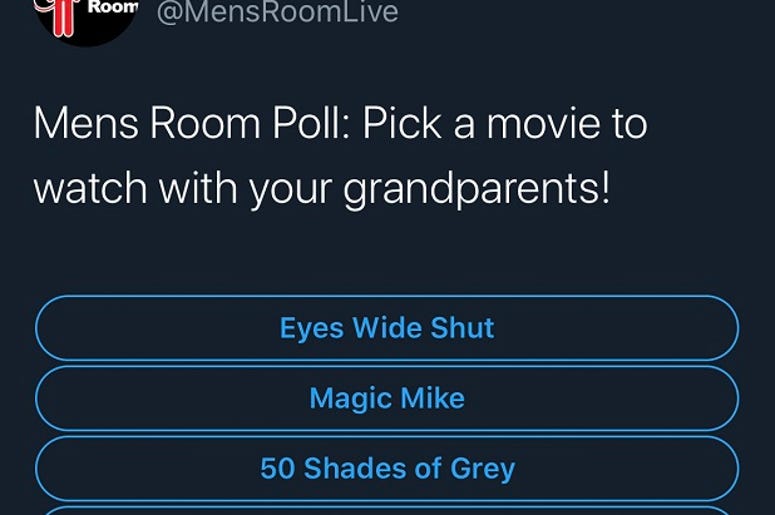Tap the "Magic Mike" label text
775x515 pixels.
point(387,398)
